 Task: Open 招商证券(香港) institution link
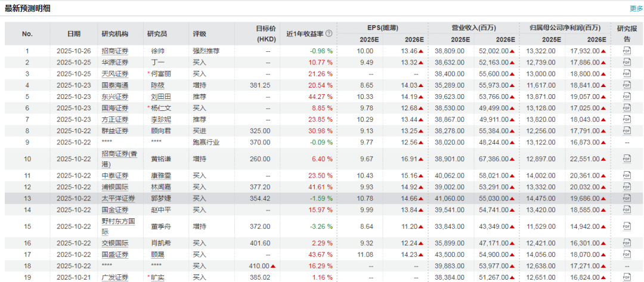coord(119,159)
